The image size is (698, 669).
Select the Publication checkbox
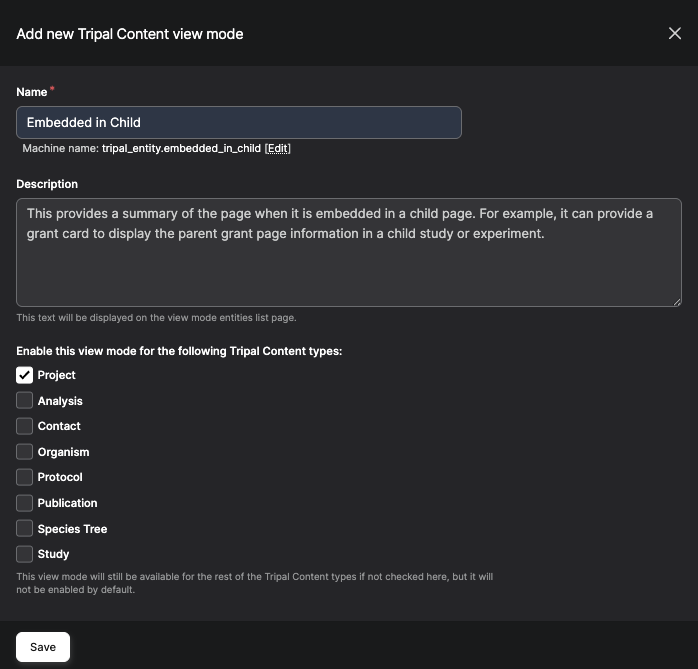coord(24,503)
